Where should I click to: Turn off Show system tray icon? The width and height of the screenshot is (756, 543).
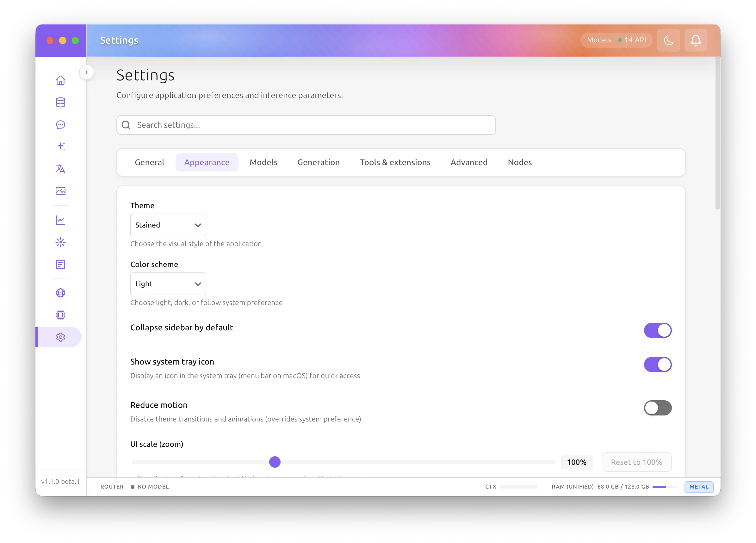pos(657,364)
